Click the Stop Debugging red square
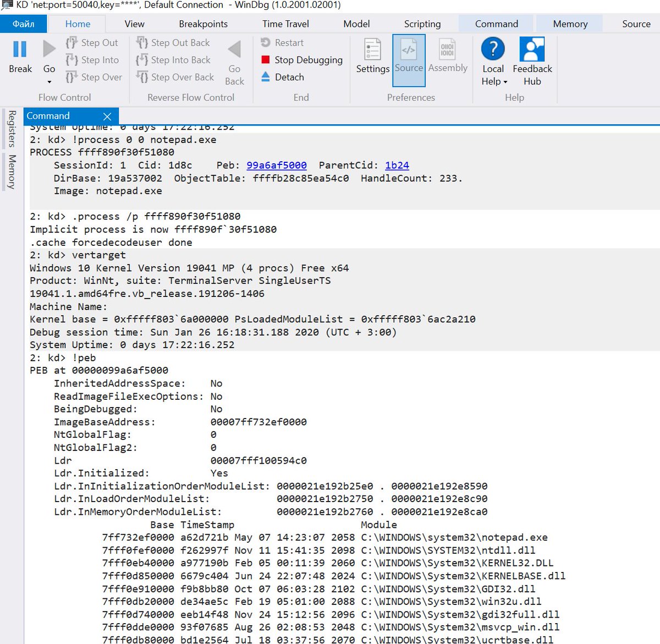The width and height of the screenshot is (660, 644). tap(265, 60)
